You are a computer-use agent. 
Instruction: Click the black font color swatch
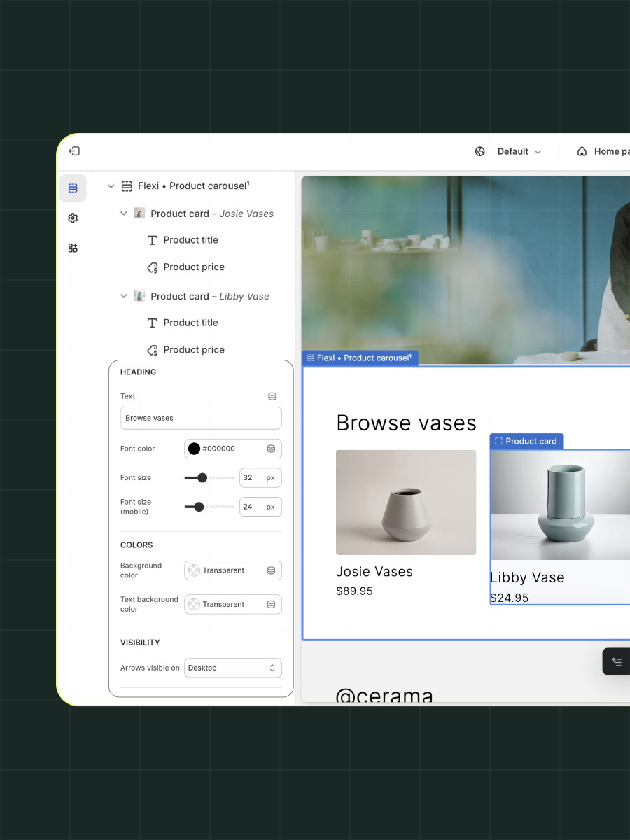tap(194, 449)
